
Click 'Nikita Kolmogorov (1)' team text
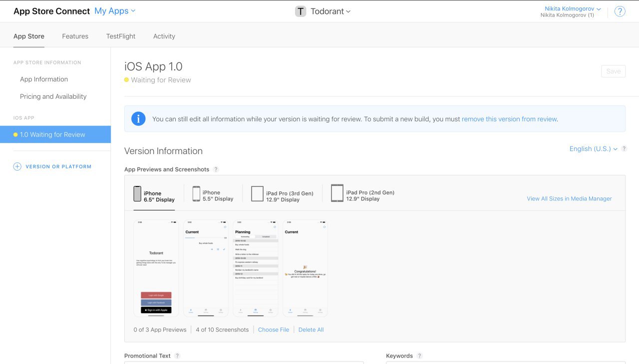(567, 15)
